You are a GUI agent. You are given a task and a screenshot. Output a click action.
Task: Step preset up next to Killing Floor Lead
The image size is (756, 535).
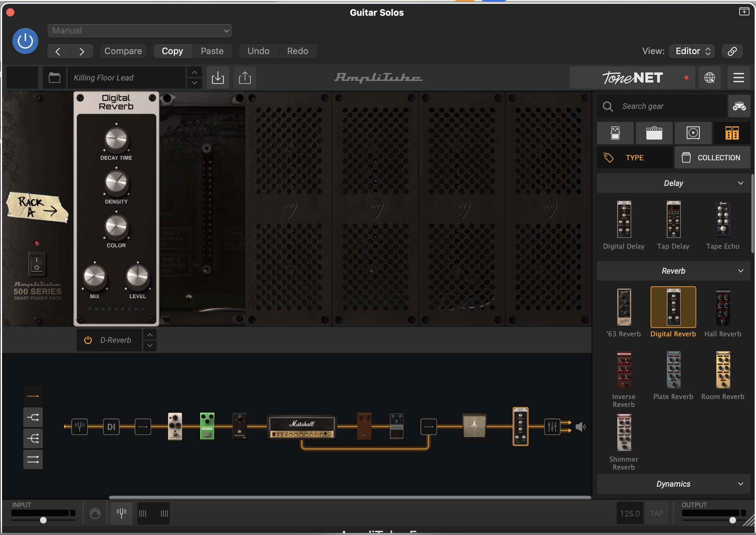point(194,72)
